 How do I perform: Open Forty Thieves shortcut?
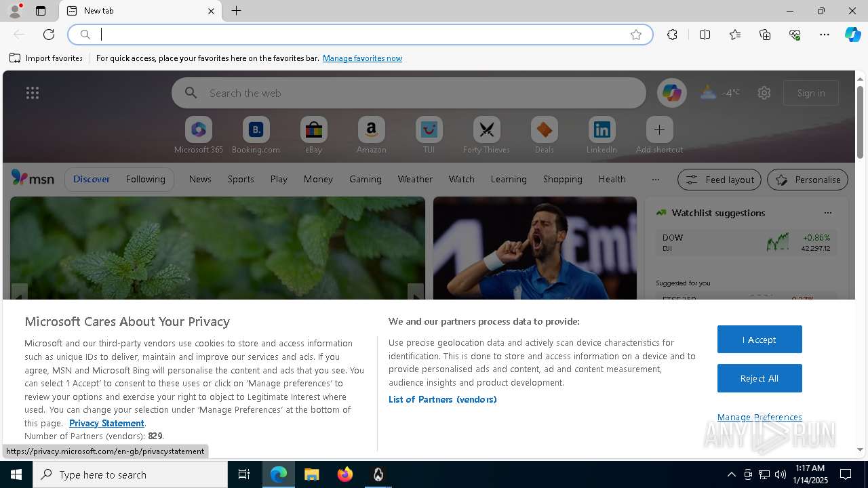coord(486,136)
